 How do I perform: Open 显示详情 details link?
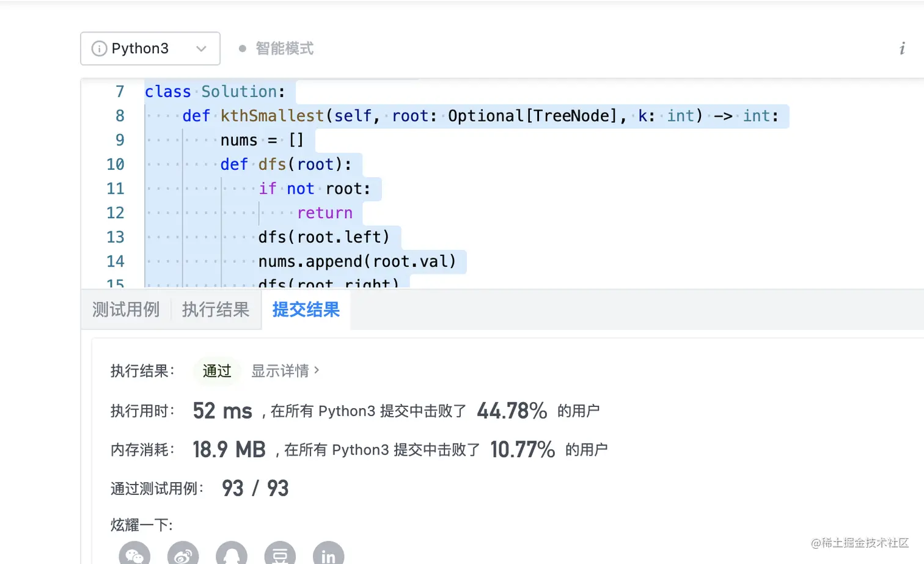point(285,371)
